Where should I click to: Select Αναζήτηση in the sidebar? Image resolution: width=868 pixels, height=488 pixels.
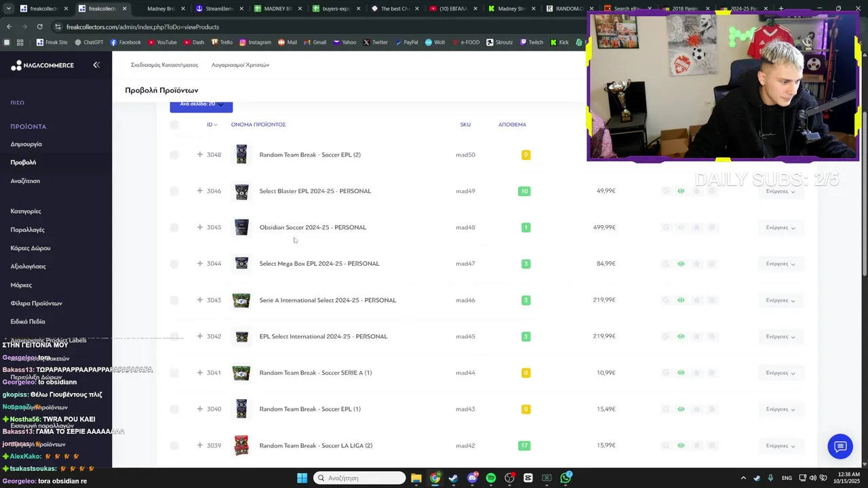click(25, 181)
